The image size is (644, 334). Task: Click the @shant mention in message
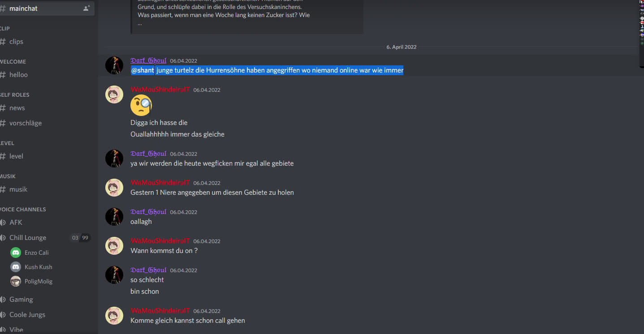click(143, 70)
